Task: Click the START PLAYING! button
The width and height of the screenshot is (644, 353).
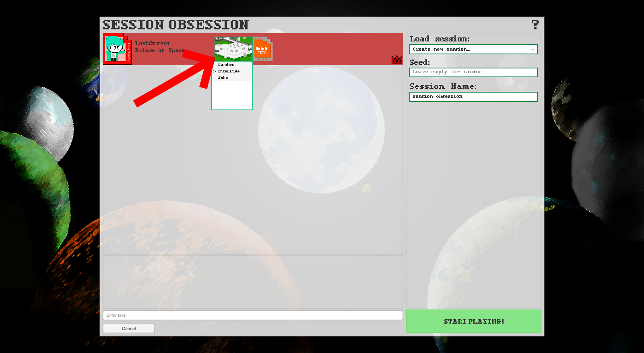Action: pos(474,321)
